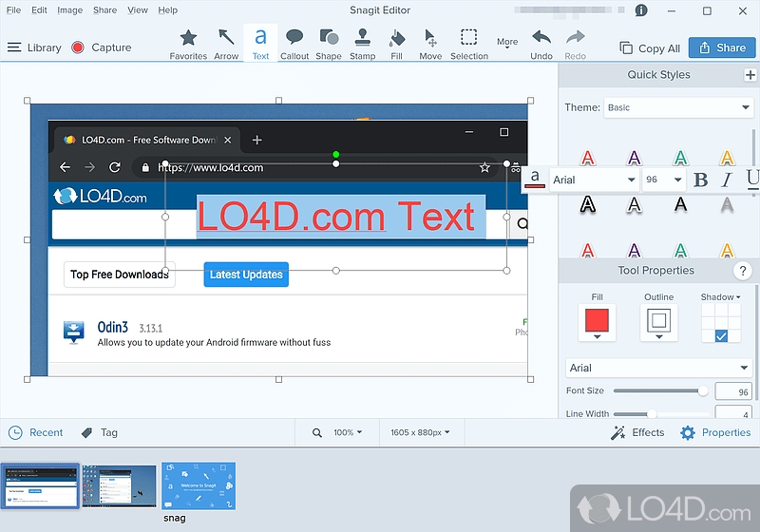This screenshot has width=760, height=532.
Task: Expand the Fill color dropdown arrow
Action: pyautogui.click(x=598, y=336)
